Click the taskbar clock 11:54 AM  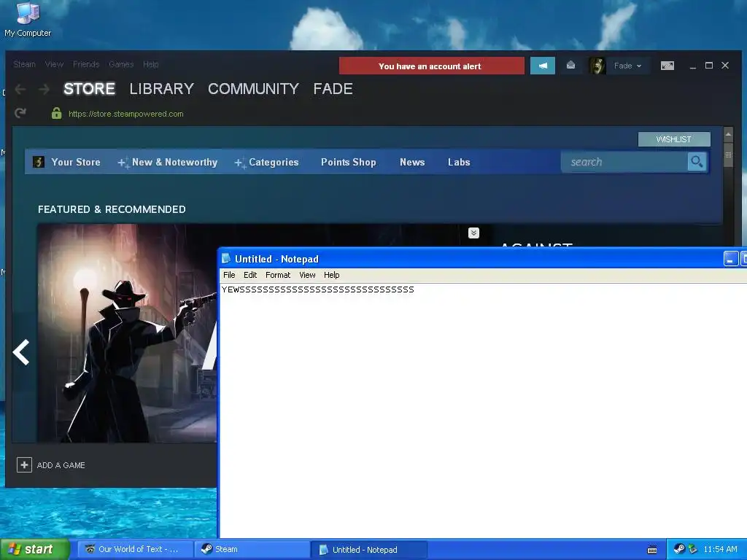pyautogui.click(x=720, y=549)
